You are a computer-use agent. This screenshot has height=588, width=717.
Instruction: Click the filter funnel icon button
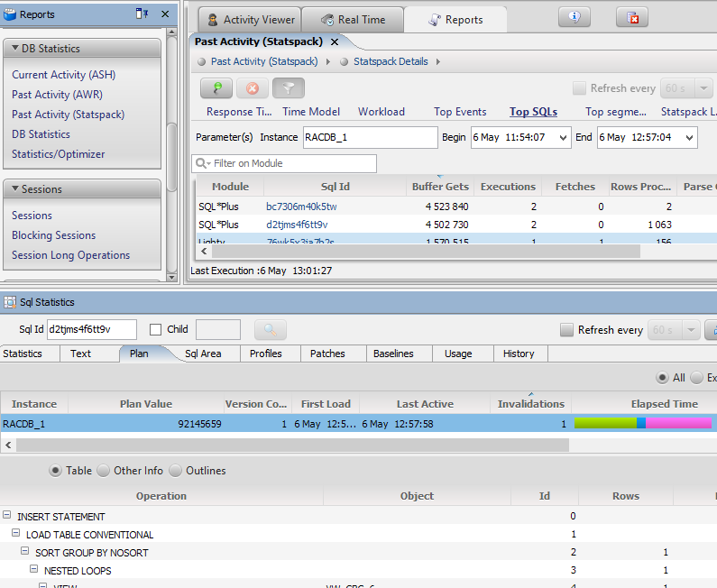[x=289, y=88]
